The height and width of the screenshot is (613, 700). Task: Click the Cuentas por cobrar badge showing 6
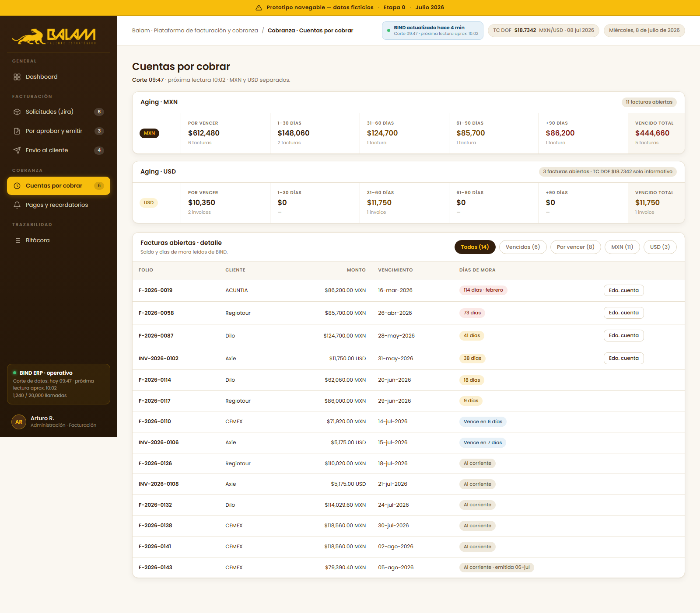pyautogui.click(x=99, y=186)
